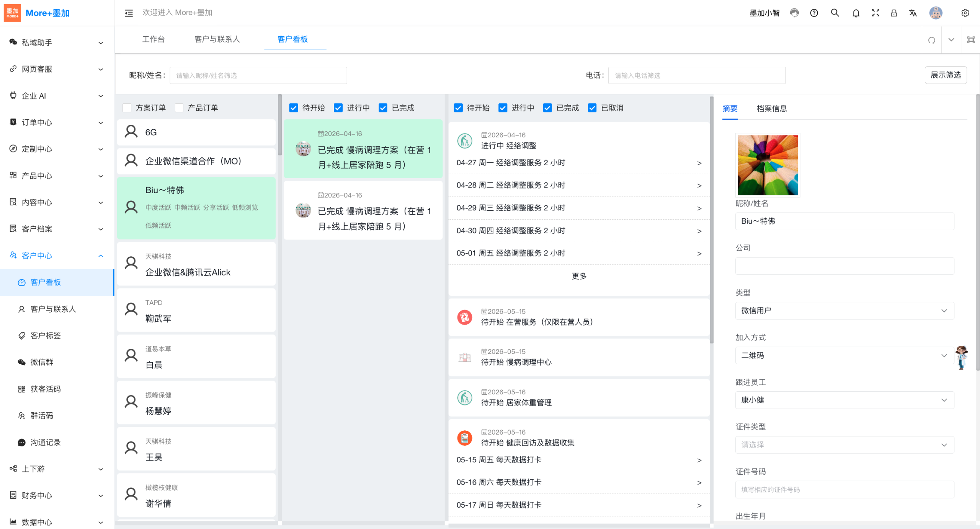The width and height of the screenshot is (980, 529).
Task: Click the lock screen icon
Action: pyautogui.click(x=894, y=13)
